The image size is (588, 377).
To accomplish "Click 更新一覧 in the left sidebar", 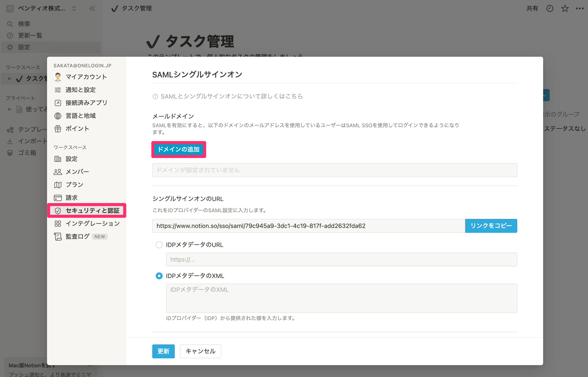I will point(51,36).
